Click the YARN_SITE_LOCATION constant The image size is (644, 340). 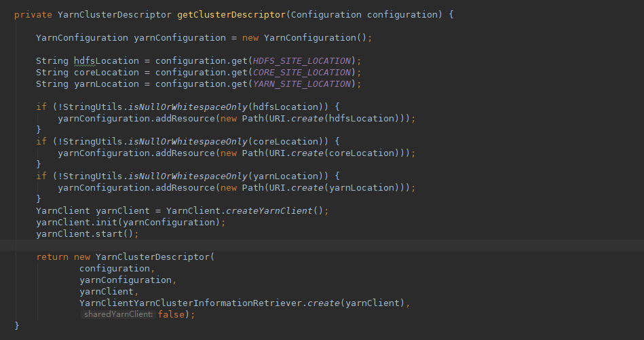302,83
